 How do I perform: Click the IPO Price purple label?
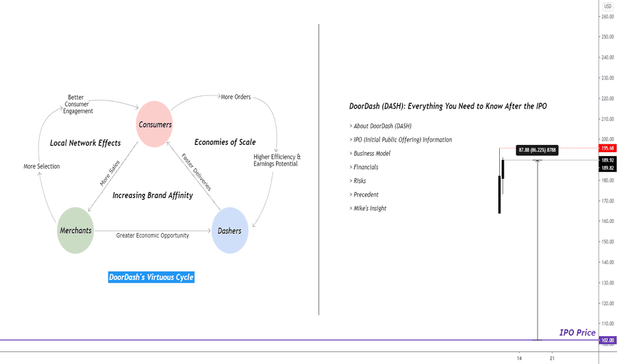coord(577,332)
